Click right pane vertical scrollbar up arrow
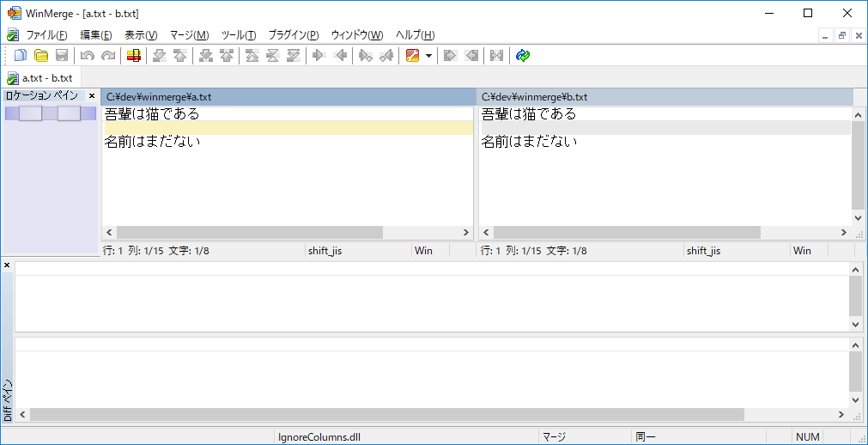 point(858,115)
